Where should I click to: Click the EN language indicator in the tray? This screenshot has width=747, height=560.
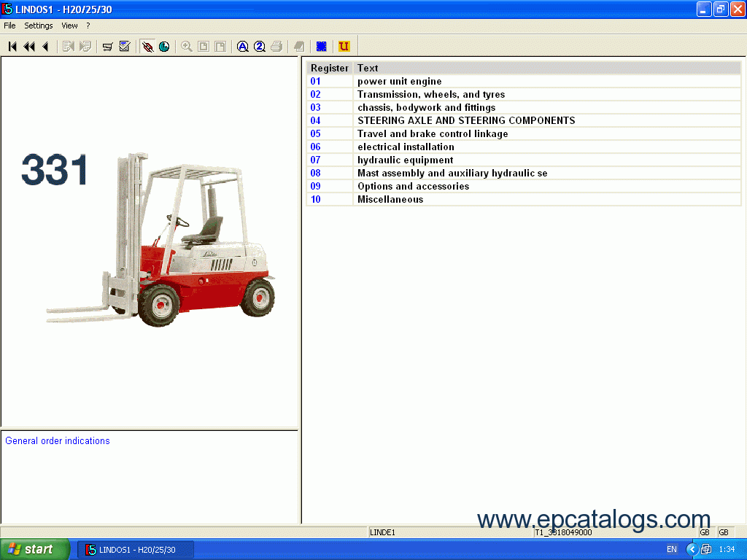(672, 550)
